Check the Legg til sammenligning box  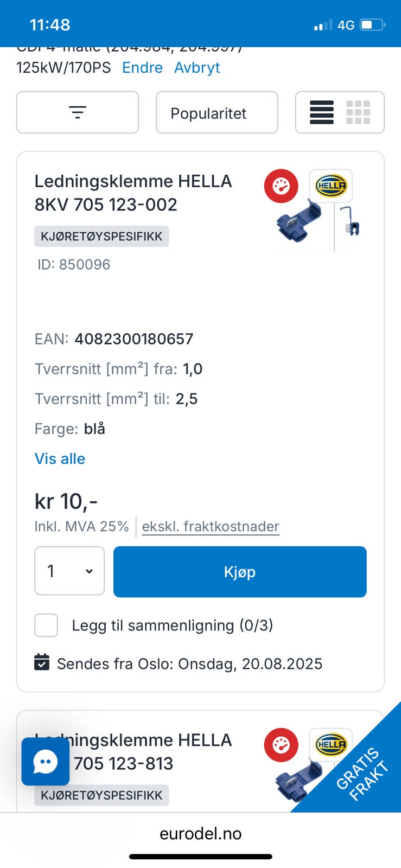[46, 626]
